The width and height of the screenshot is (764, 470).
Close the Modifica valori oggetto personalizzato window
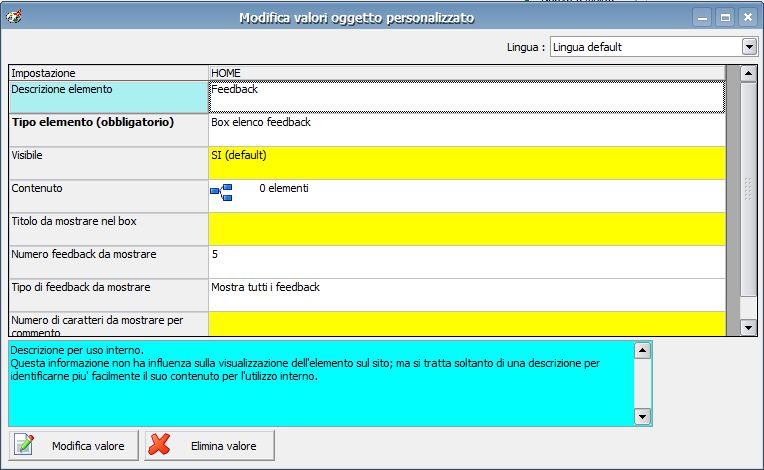coord(748,18)
